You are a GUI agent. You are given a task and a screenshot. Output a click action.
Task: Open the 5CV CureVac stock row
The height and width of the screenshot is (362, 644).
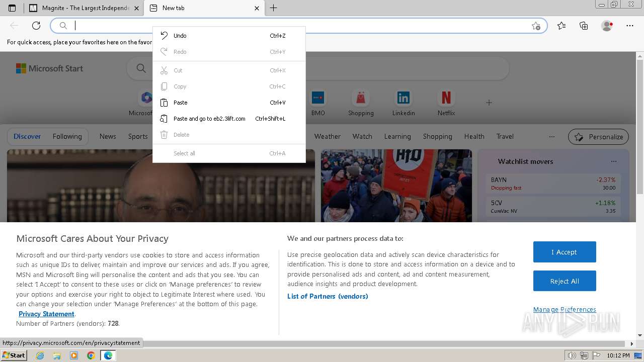click(553, 207)
